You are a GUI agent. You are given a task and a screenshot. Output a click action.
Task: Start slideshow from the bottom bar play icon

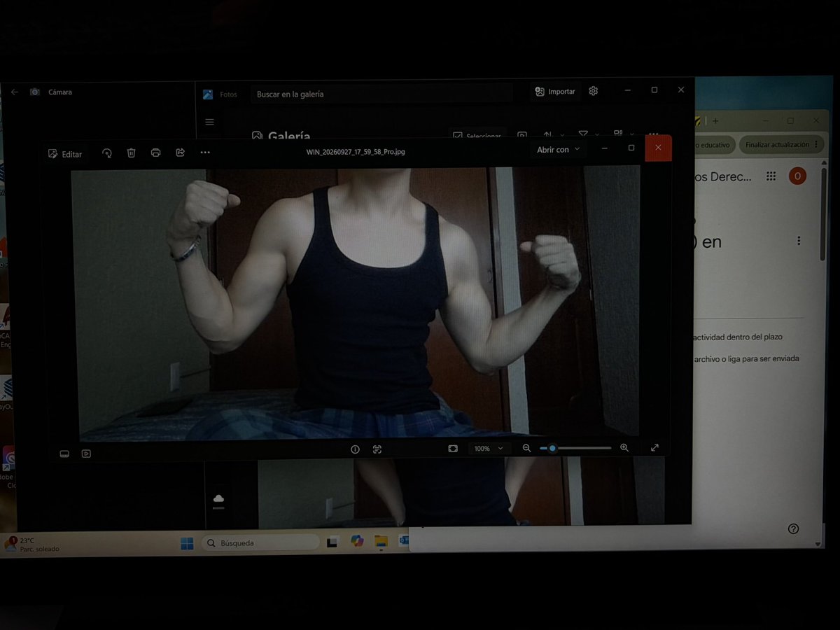pos(86,454)
